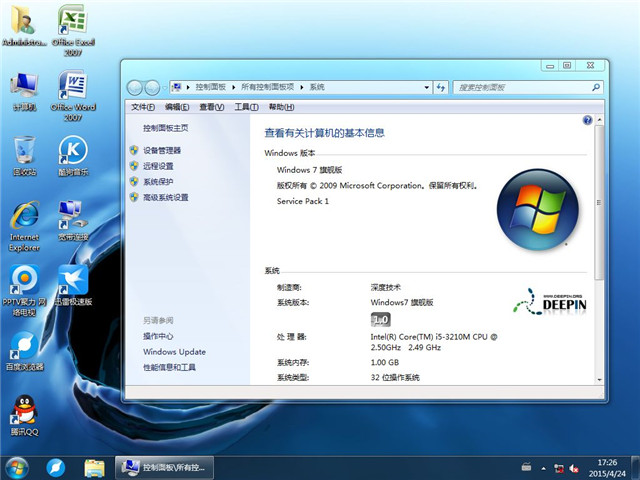Open 腾讯QQ desktop shortcut

24,416
